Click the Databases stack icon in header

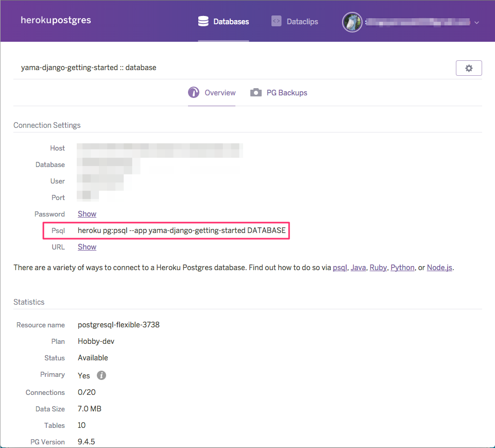(x=203, y=21)
